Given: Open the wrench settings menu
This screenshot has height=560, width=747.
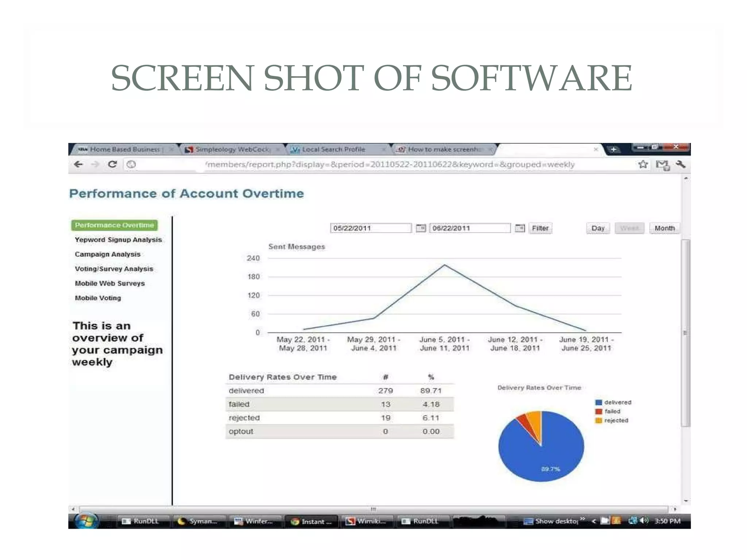Looking at the screenshot, I should pos(681,164).
